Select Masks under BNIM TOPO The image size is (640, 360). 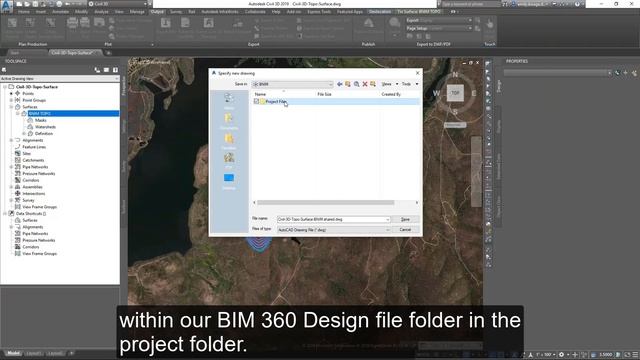click(41, 120)
